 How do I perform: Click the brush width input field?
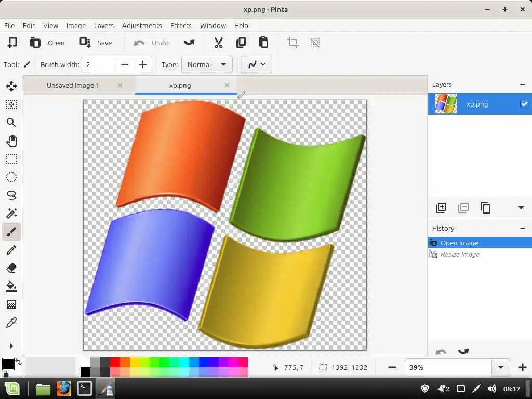coord(99,64)
